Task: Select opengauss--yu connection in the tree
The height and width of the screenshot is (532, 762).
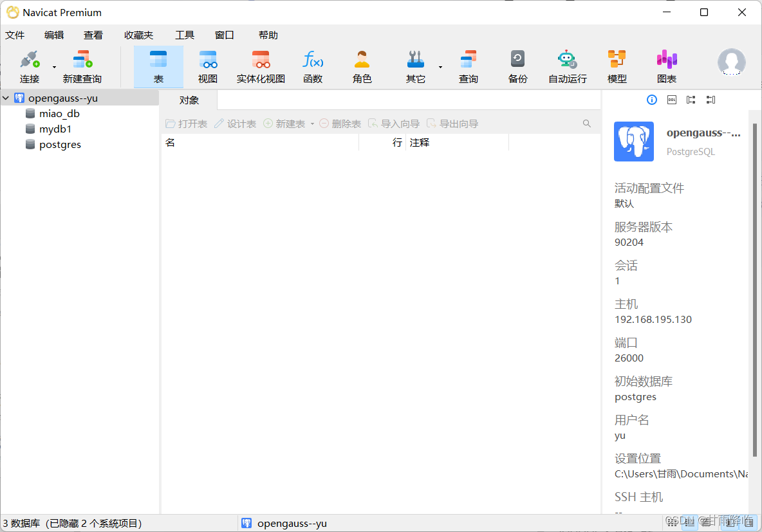Action: 62,98
